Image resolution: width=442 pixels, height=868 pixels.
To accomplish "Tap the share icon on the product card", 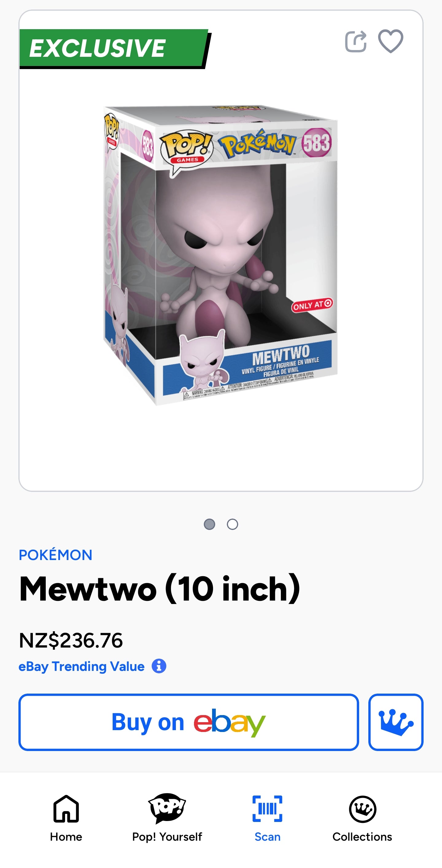I will pyautogui.click(x=356, y=41).
